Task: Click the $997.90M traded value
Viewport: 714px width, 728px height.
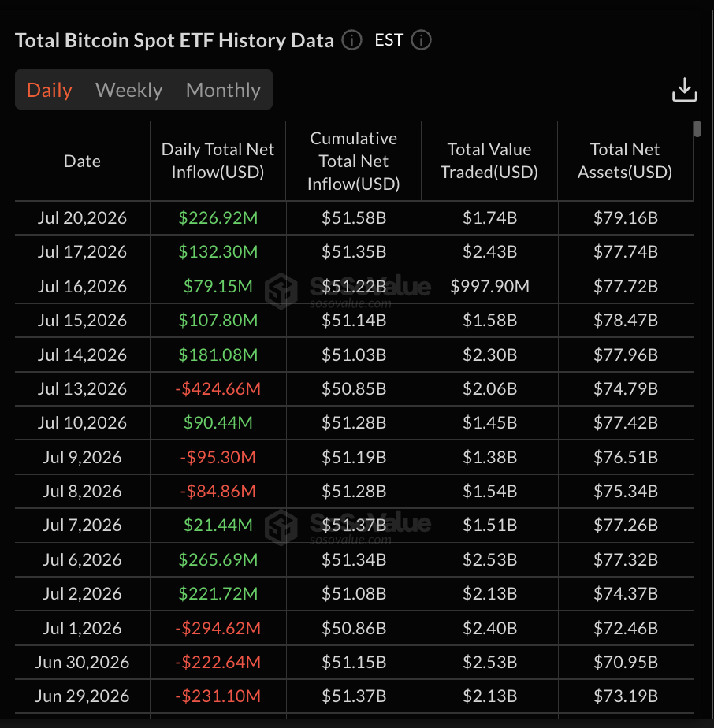Action: [x=489, y=286]
